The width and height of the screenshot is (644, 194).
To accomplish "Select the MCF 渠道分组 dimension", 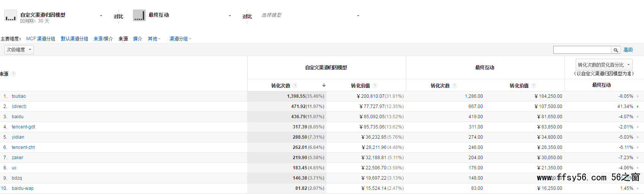I will [41, 39].
